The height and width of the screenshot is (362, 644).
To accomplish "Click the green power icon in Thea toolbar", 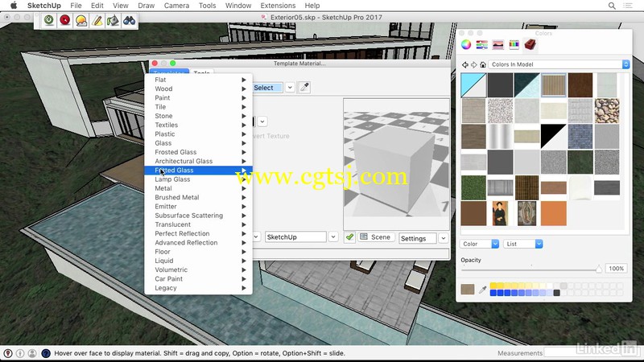I will (49, 20).
